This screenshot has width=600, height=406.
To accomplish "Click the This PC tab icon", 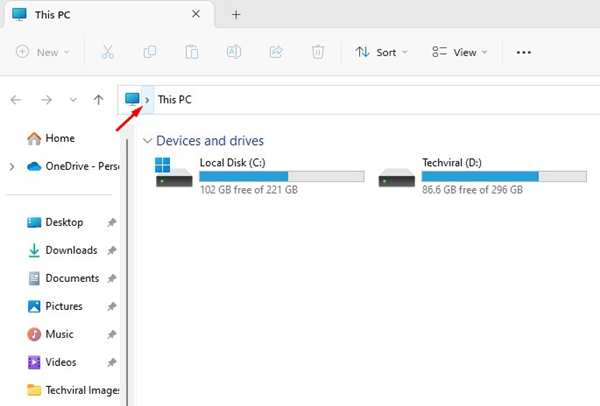I will coord(19,15).
